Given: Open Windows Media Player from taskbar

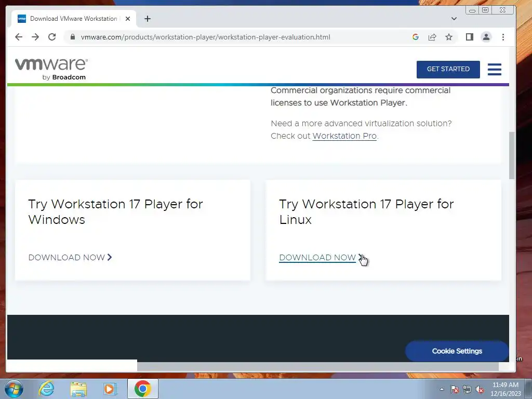Looking at the screenshot, I should coord(110,389).
